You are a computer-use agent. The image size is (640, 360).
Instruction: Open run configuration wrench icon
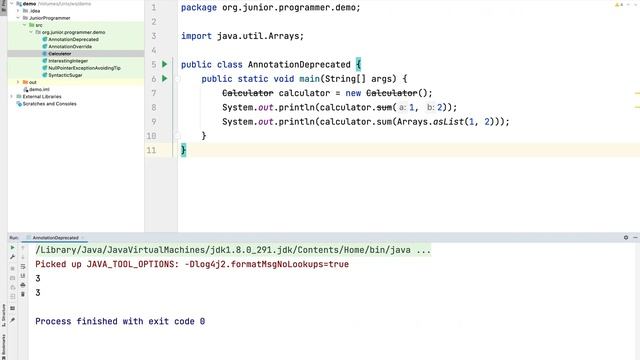coord(12,257)
